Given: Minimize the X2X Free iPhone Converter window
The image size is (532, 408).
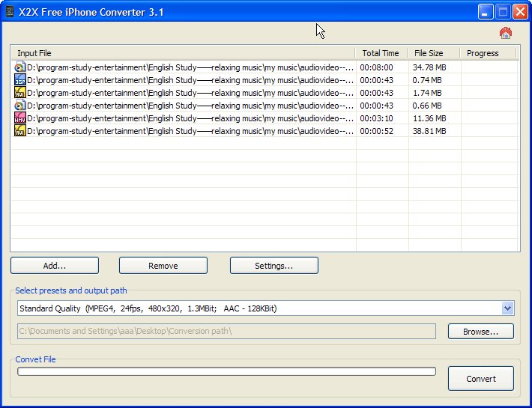Looking at the screenshot, I should 486,12.
